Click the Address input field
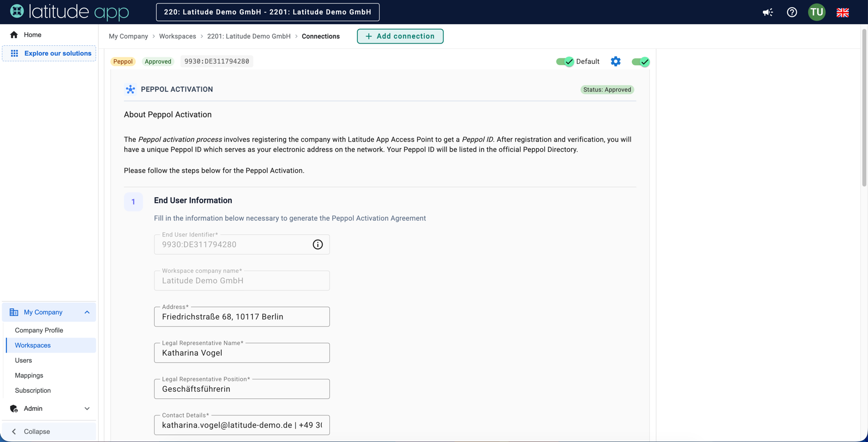868x442 pixels. coord(242,317)
